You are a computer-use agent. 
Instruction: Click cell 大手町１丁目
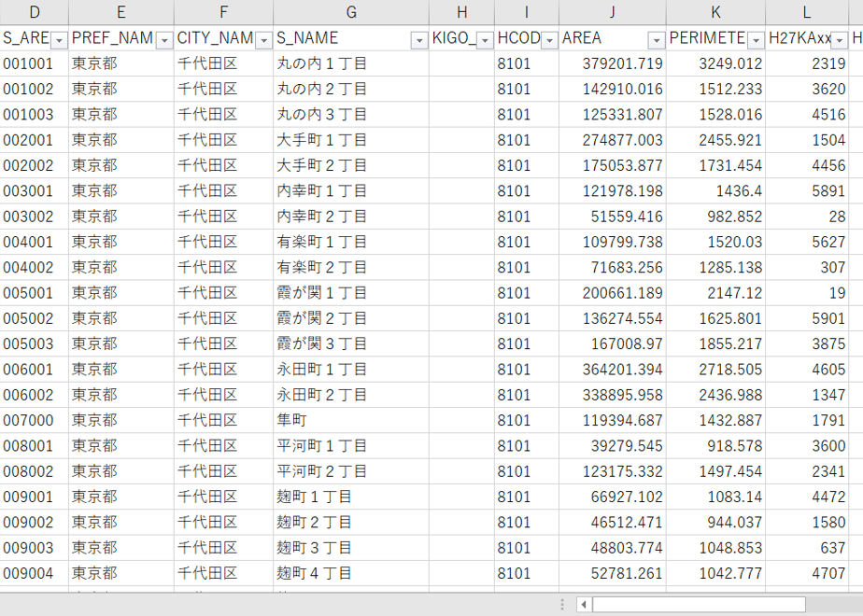(351, 140)
